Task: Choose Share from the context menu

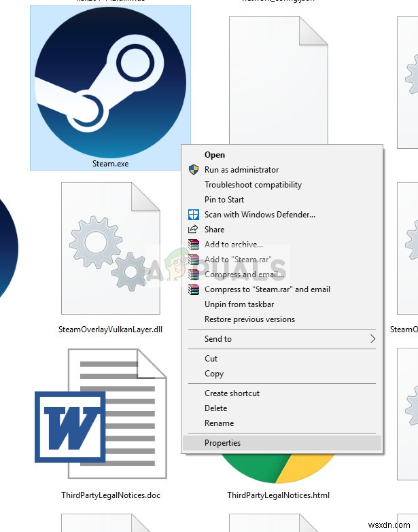Action: tap(282, 230)
